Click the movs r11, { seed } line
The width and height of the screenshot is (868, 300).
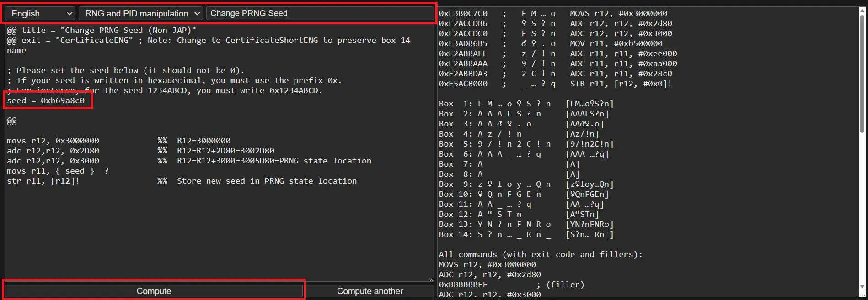[x=58, y=171]
